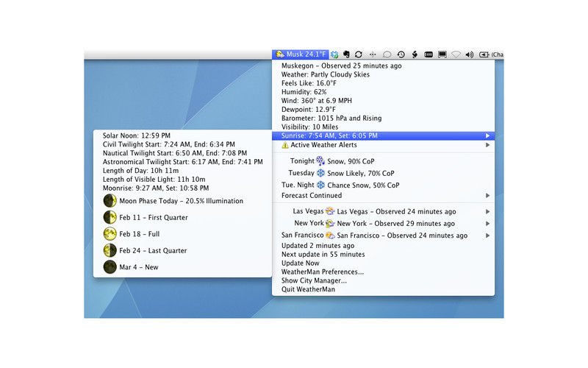Select Tonight Snow, 90% CoP forecast
Image resolution: width=588 pixels, height=368 pixels.
click(383, 161)
